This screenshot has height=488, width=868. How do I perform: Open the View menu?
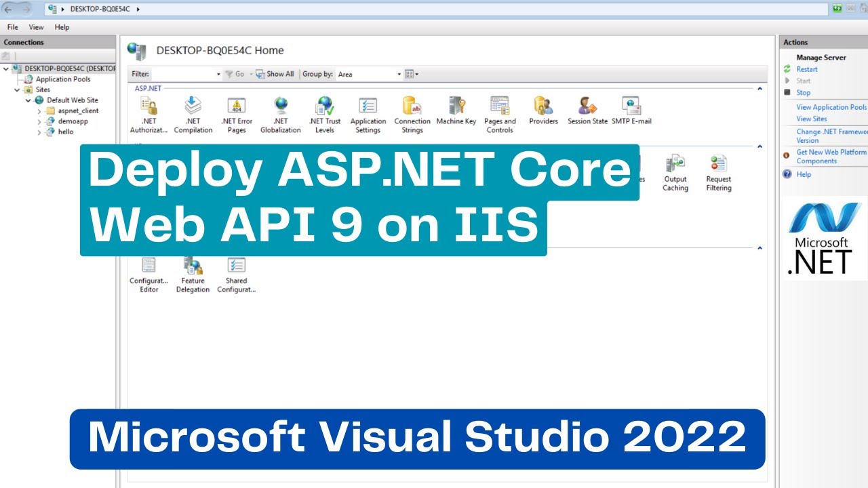pos(36,27)
